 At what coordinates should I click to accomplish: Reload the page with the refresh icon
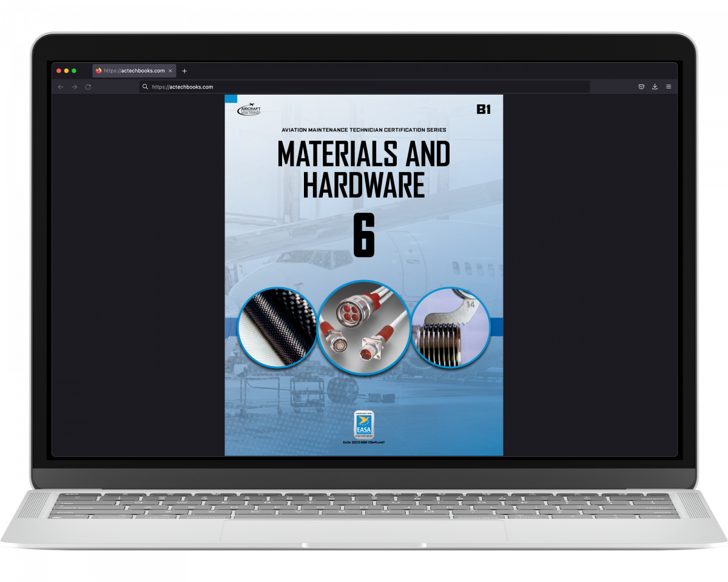(x=88, y=87)
